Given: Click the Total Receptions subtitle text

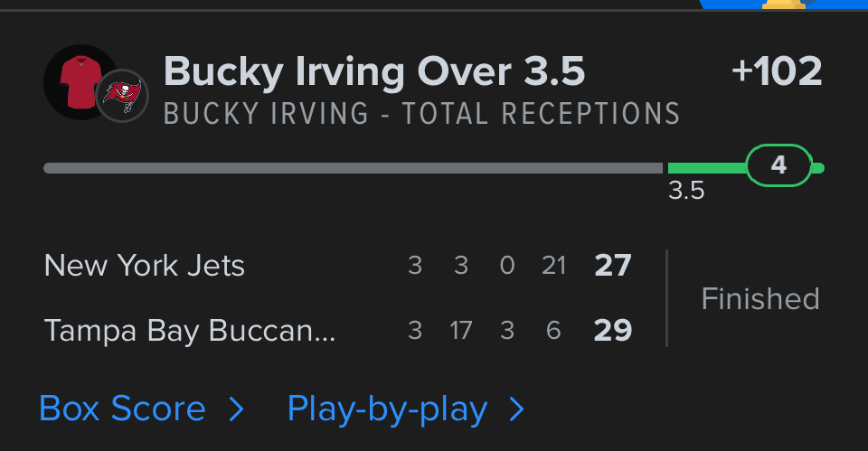Looking at the screenshot, I should tap(421, 114).
